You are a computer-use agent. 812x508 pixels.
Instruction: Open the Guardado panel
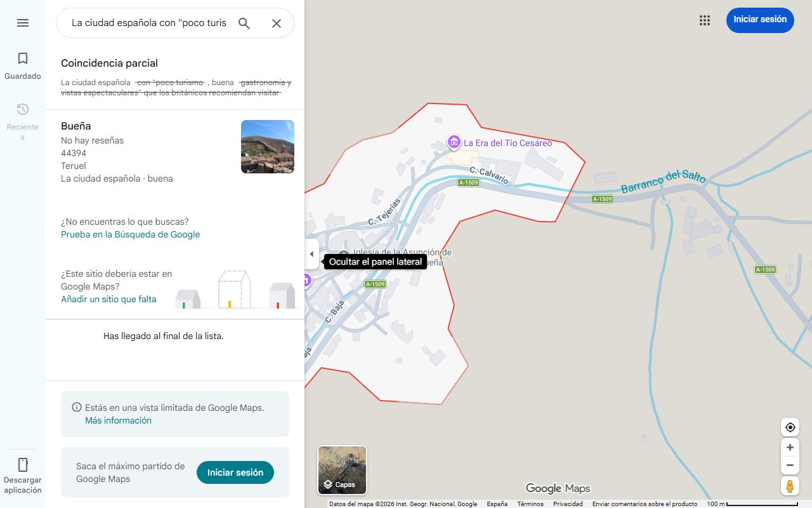pyautogui.click(x=23, y=66)
